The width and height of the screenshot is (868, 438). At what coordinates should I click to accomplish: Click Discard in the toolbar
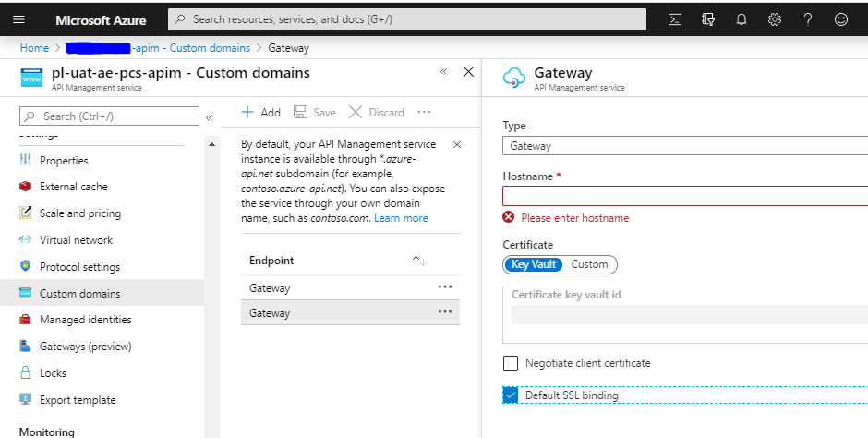pos(377,113)
